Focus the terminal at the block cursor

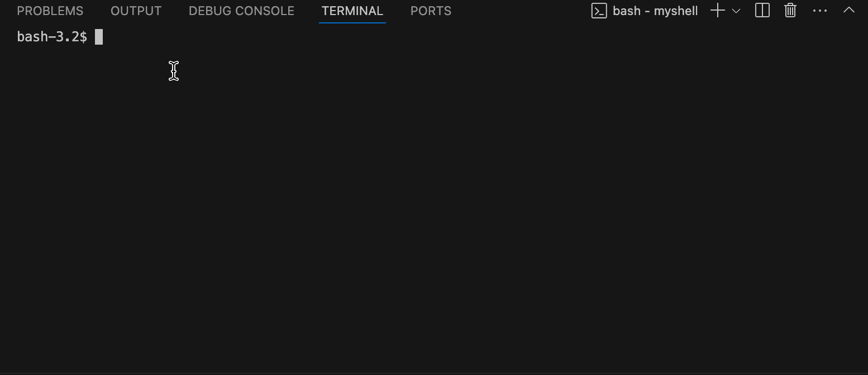tap(99, 37)
